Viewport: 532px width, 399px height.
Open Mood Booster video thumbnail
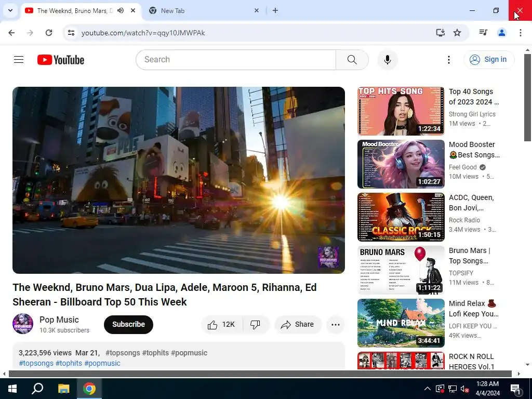(401, 164)
